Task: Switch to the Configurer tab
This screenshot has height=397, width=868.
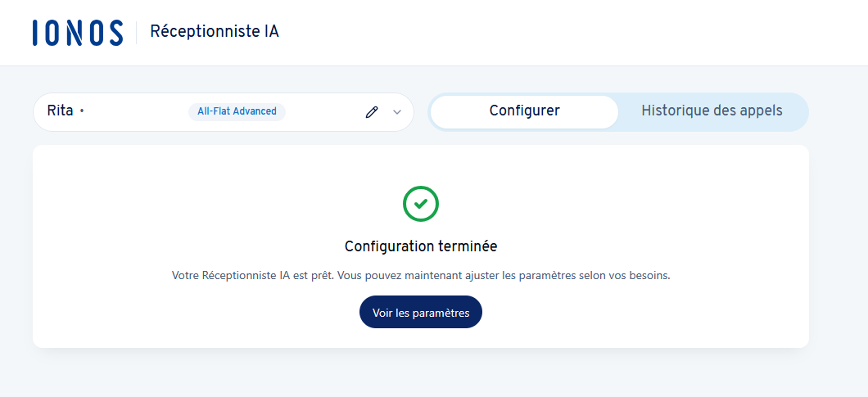Action: pos(524,111)
